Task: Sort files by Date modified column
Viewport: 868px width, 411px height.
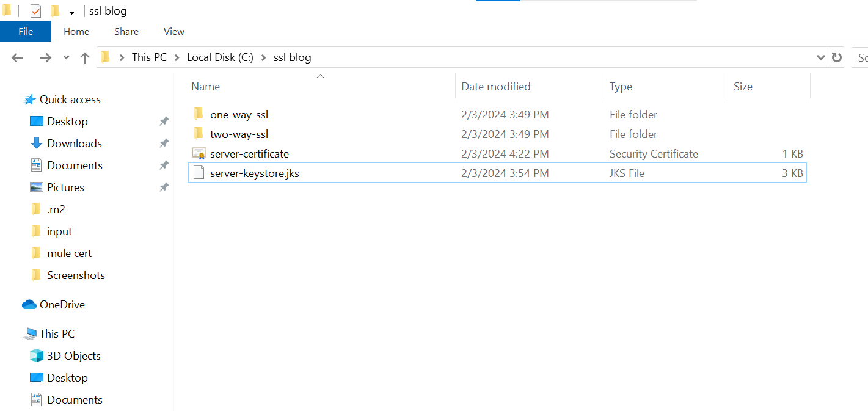Action: tap(495, 87)
